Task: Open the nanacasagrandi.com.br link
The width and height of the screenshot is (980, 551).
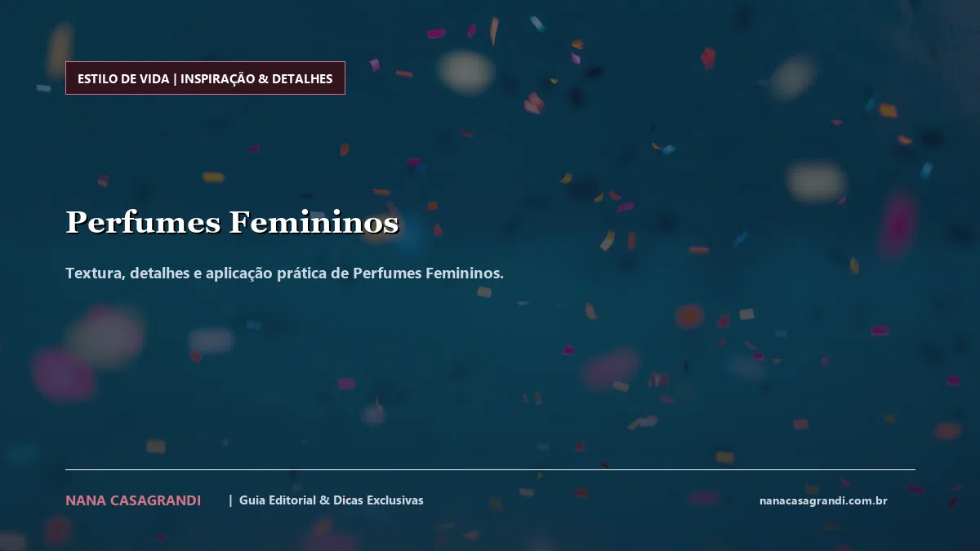Action: pyautogui.click(x=823, y=500)
